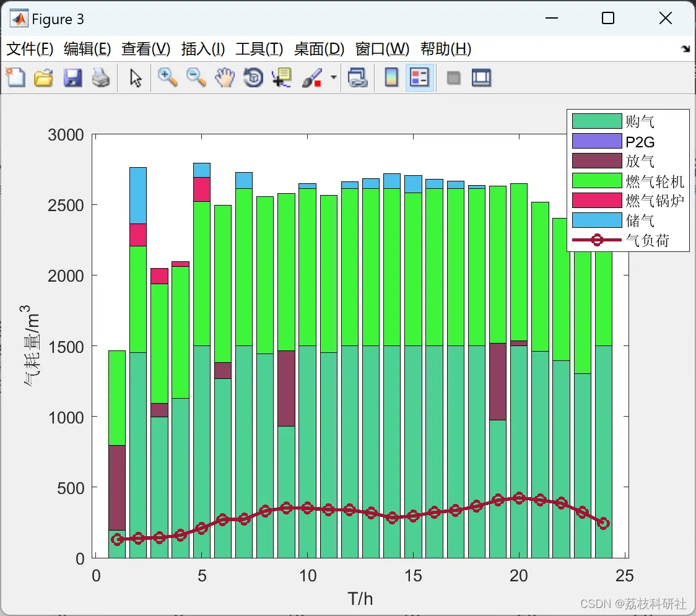Print the figure with the printer icon

pyautogui.click(x=101, y=77)
